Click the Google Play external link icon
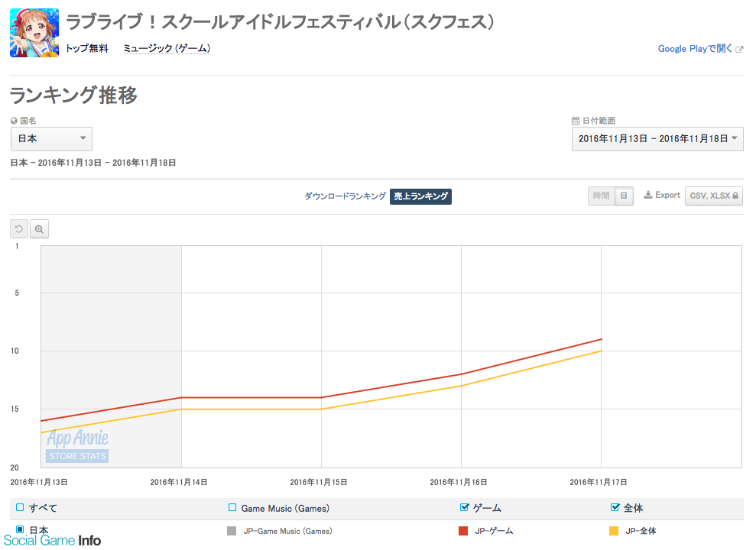756x550 pixels. coord(739,49)
